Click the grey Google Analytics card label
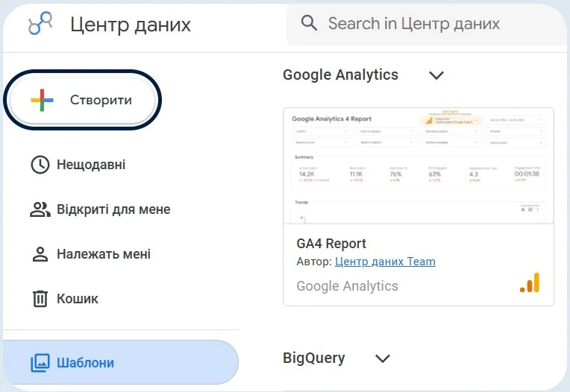The height and width of the screenshot is (392, 570). click(x=347, y=286)
